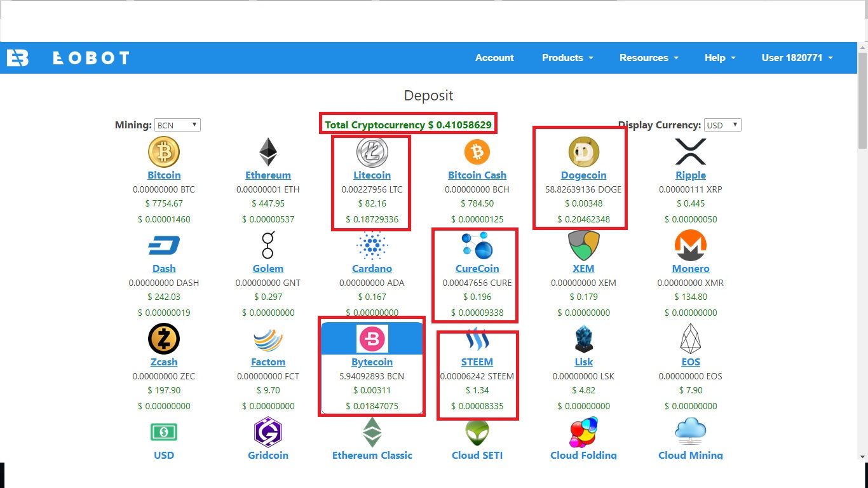
Task: Open the EOS deposit link
Action: (691, 362)
